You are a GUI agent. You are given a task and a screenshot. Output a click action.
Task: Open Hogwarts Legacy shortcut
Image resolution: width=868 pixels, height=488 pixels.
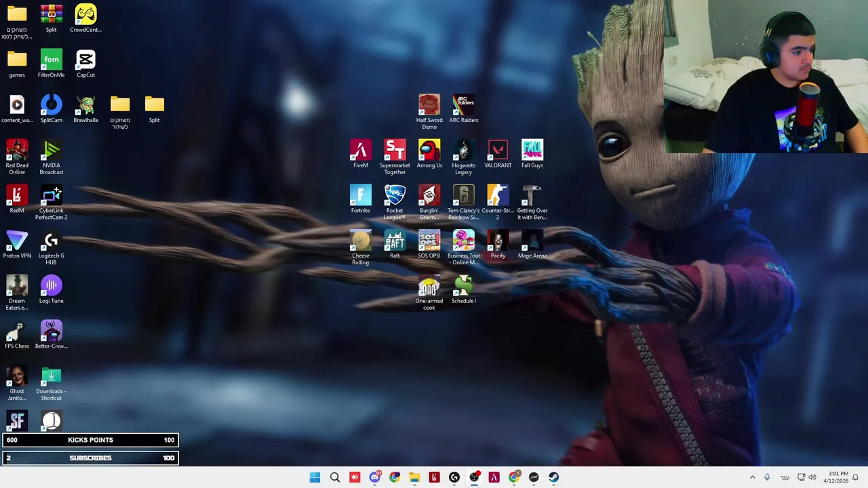(464, 157)
